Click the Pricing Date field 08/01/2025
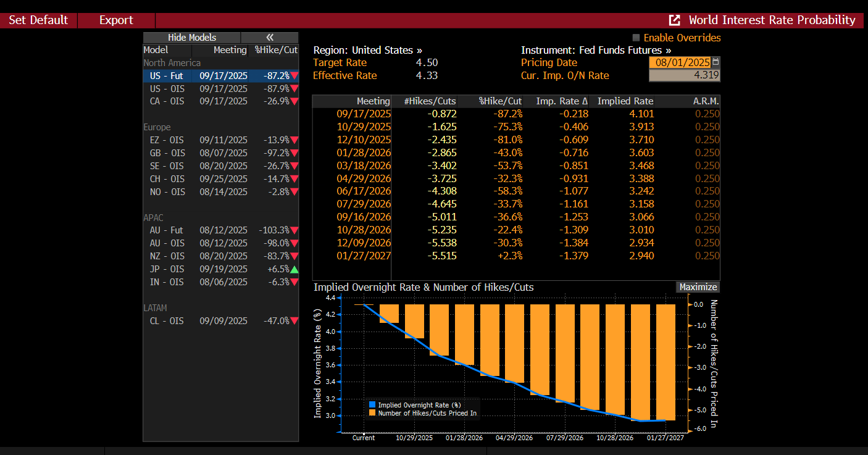 click(x=679, y=62)
